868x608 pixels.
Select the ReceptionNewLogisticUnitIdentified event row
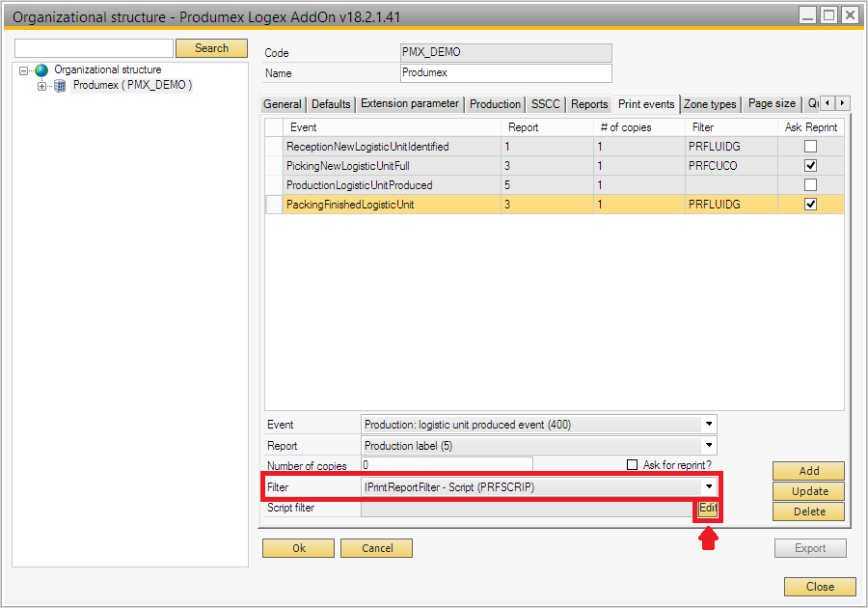(555, 147)
